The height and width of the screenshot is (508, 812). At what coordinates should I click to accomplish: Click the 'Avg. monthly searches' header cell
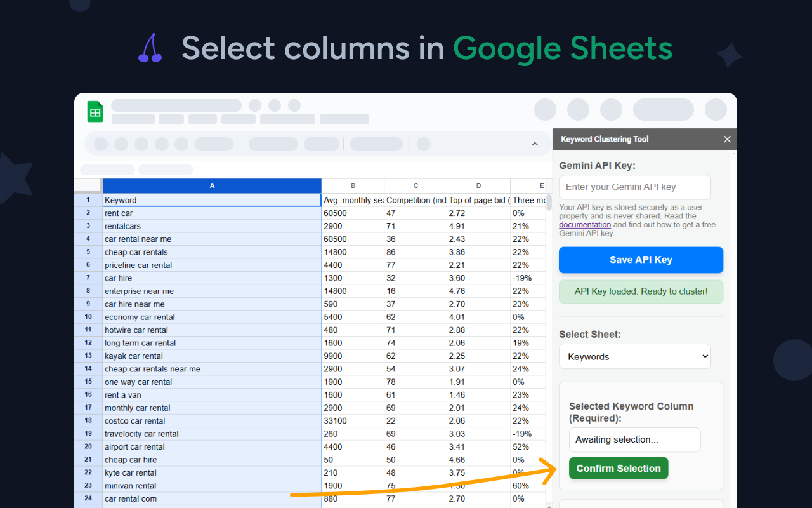353,200
